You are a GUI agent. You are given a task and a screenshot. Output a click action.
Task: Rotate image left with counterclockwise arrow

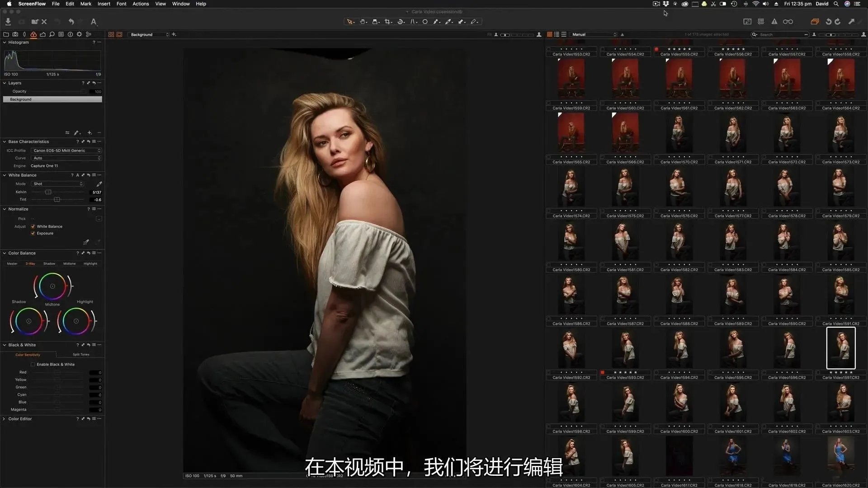tap(828, 21)
